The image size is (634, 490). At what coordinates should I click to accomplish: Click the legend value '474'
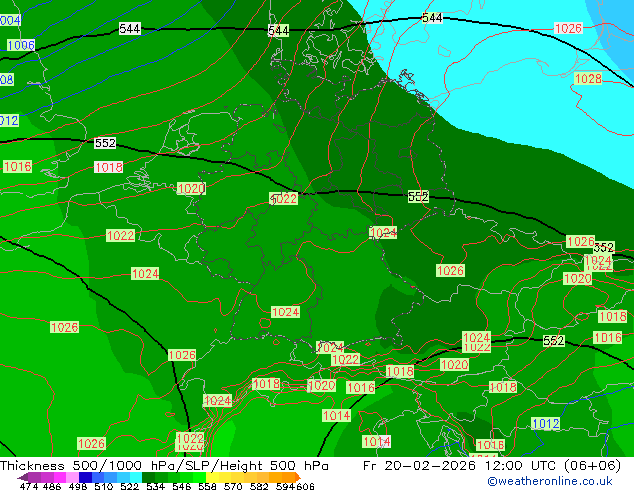point(29,486)
